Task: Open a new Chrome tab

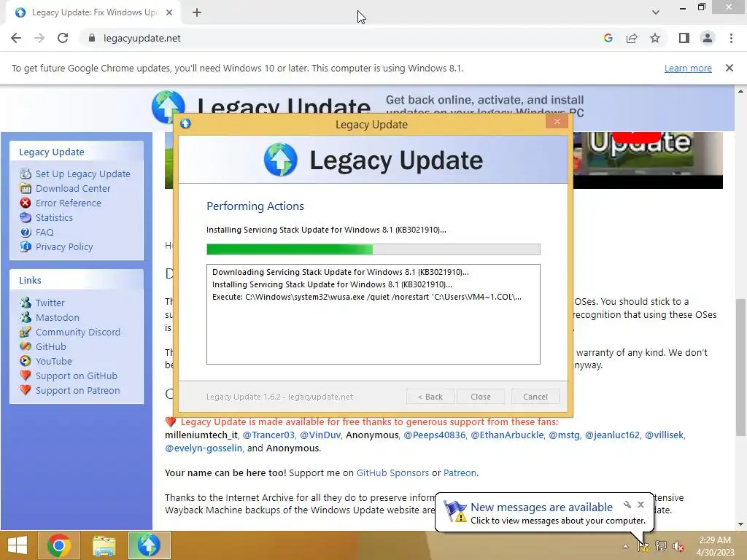Action: (197, 12)
